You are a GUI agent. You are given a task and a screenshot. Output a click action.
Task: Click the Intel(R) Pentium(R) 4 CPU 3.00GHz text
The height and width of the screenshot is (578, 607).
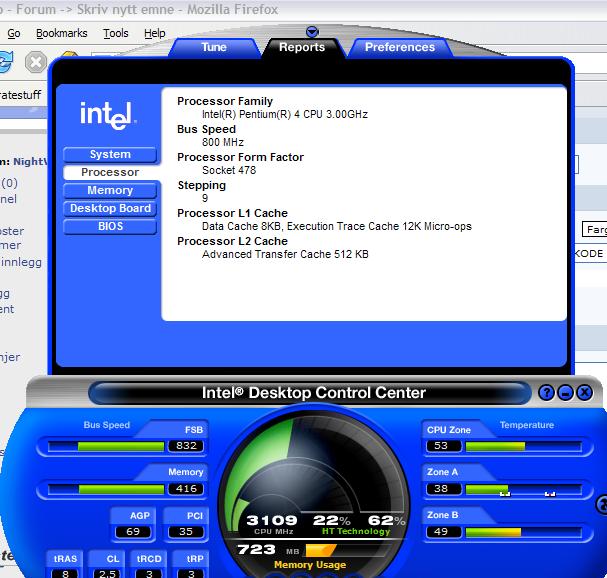click(x=285, y=115)
